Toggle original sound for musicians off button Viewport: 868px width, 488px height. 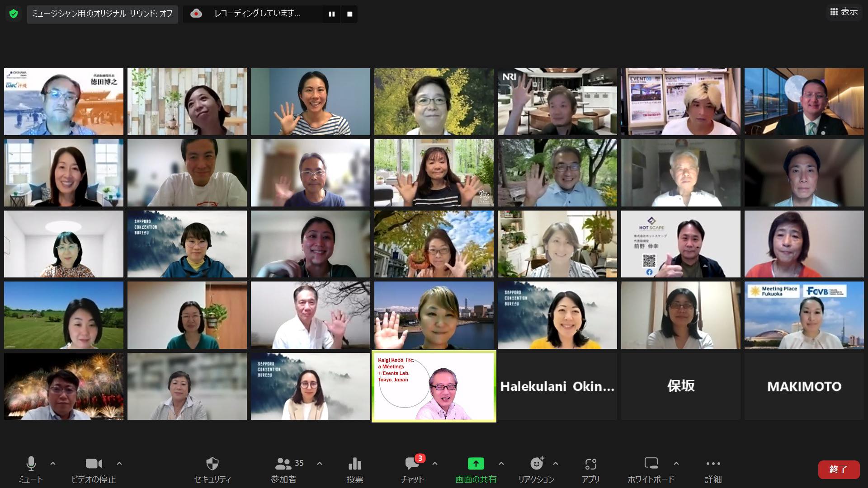[102, 14]
